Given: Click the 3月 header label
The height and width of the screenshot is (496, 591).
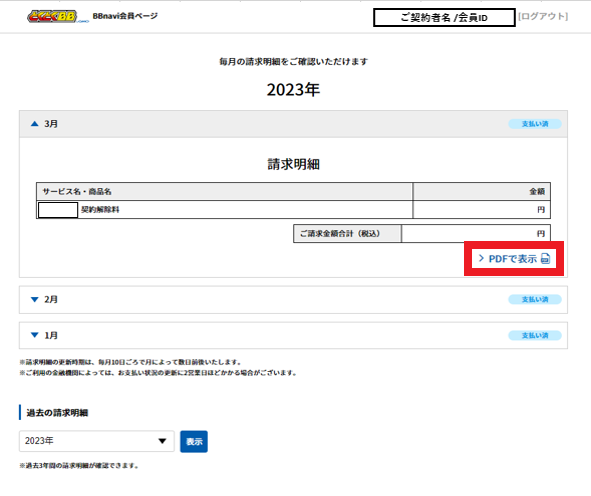Looking at the screenshot, I should (51, 124).
